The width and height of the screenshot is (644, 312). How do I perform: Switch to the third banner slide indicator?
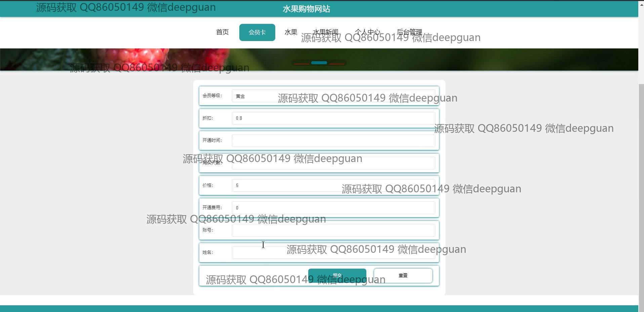(x=337, y=63)
